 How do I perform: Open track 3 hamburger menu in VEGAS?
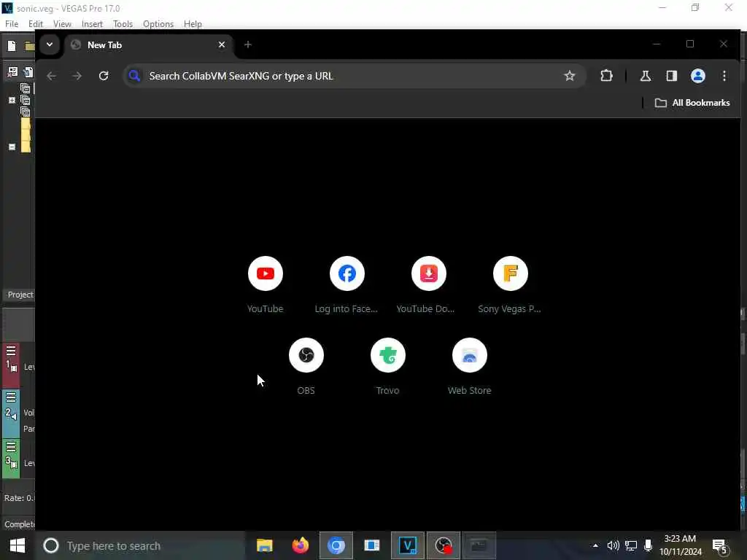point(11,447)
